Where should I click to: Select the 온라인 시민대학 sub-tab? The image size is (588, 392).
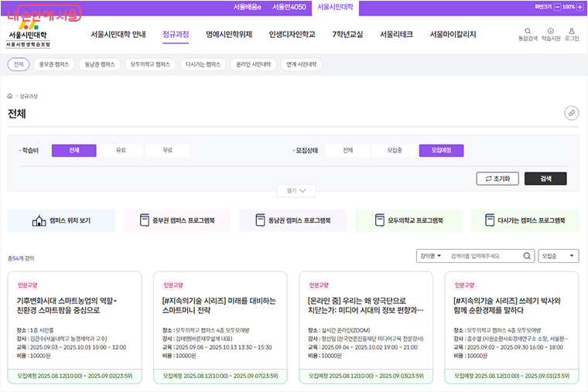[x=254, y=64]
